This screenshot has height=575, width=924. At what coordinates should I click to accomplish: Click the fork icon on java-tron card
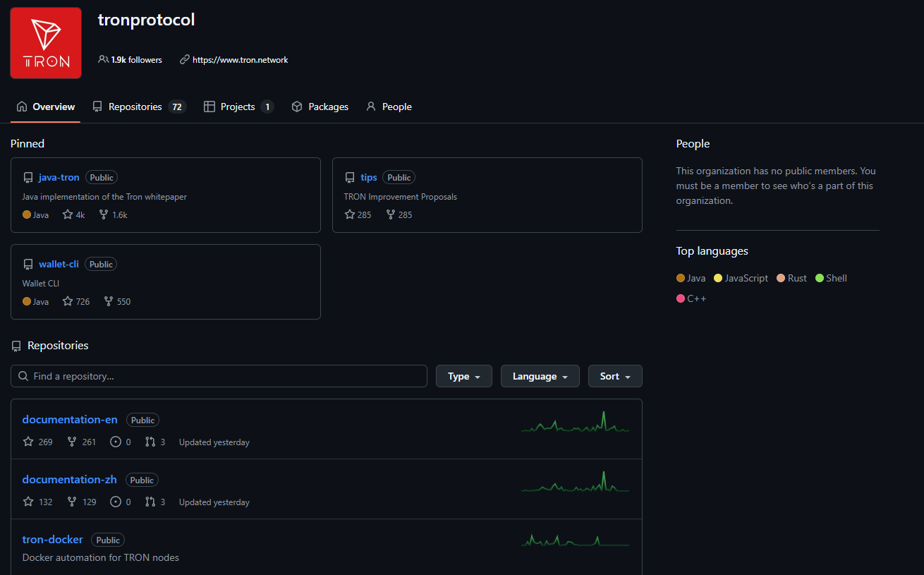(104, 214)
